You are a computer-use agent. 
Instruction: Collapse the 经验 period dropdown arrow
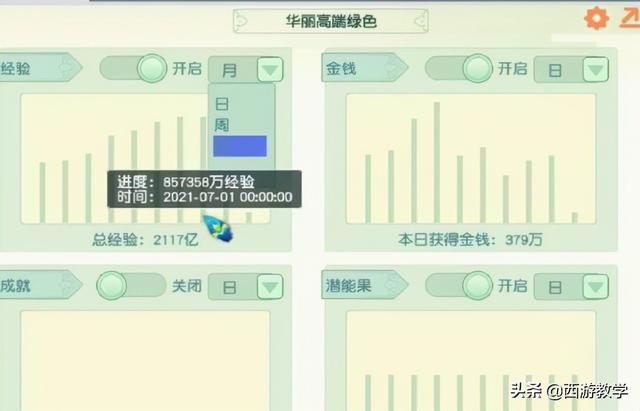click(x=270, y=70)
